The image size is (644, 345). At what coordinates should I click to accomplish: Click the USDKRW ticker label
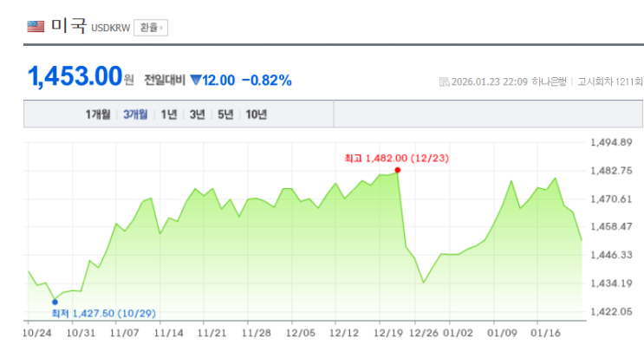110,28
